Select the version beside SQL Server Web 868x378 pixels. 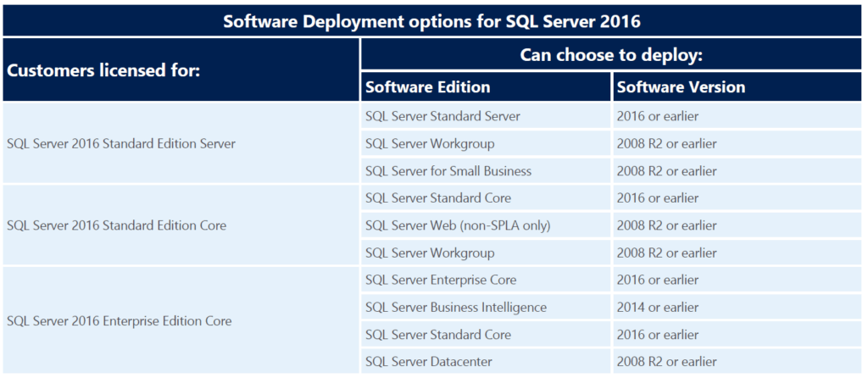(666, 225)
